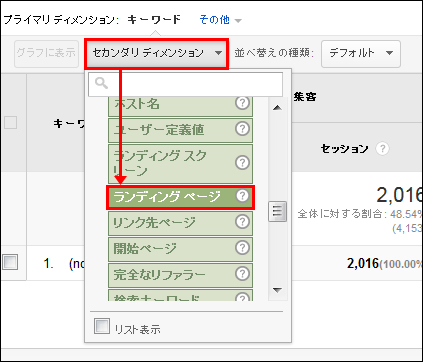
Task: Enable the リスト表示 checkbox
Action: pyautogui.click(x=102, y=326)
